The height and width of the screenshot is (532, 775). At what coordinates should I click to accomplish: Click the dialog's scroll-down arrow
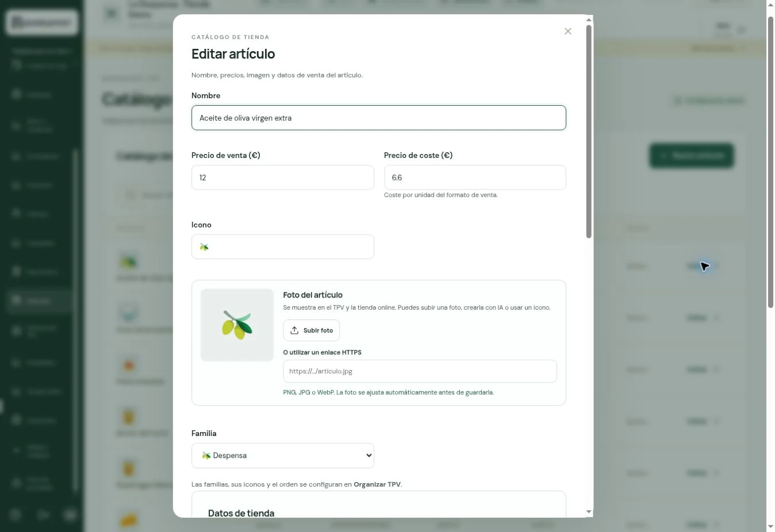(589, 512)
